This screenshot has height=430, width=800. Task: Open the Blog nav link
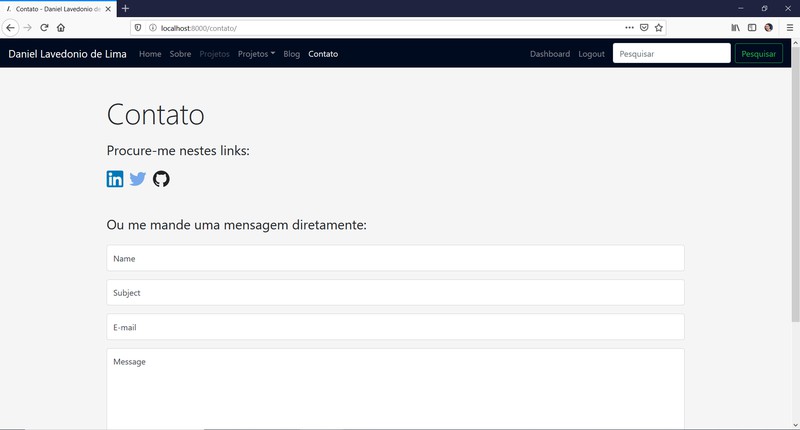(292, 54)
